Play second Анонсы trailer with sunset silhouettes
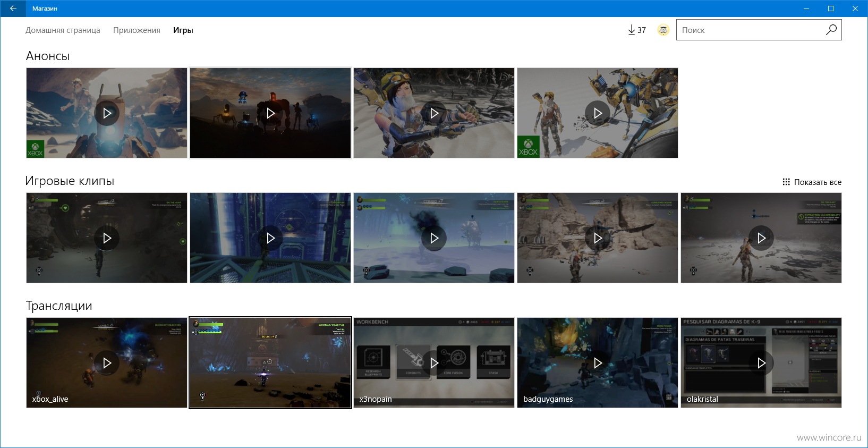This screenshot has width=868, height=448. pyautogui.click(x=270, y=113)
